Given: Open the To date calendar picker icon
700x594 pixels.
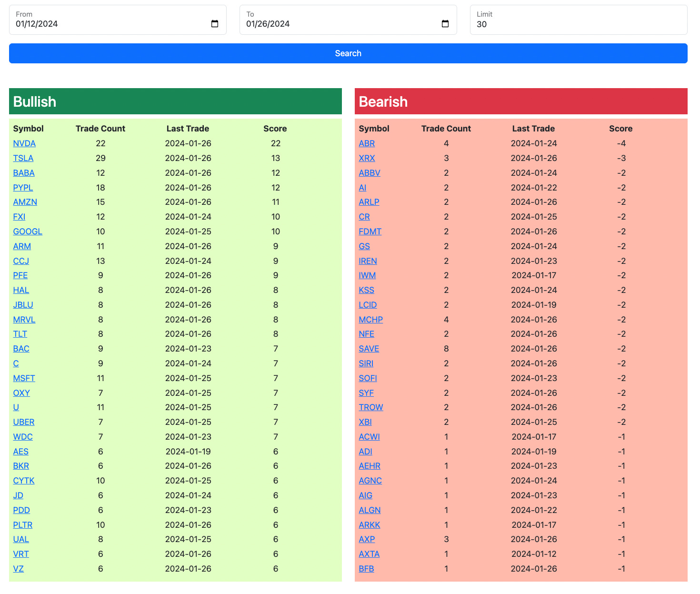Looking at the screenshot, I should [x=445, y=24].
